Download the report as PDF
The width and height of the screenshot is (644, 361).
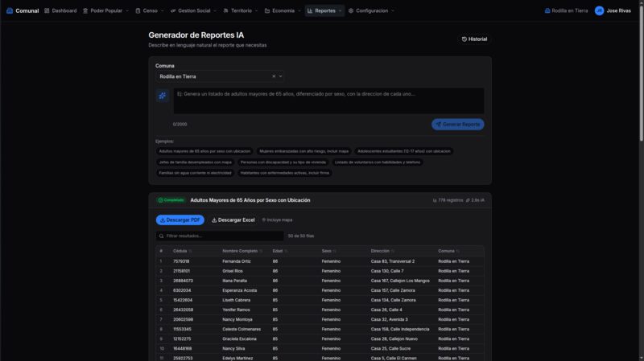pyautogui.click(x=180, y=219)
